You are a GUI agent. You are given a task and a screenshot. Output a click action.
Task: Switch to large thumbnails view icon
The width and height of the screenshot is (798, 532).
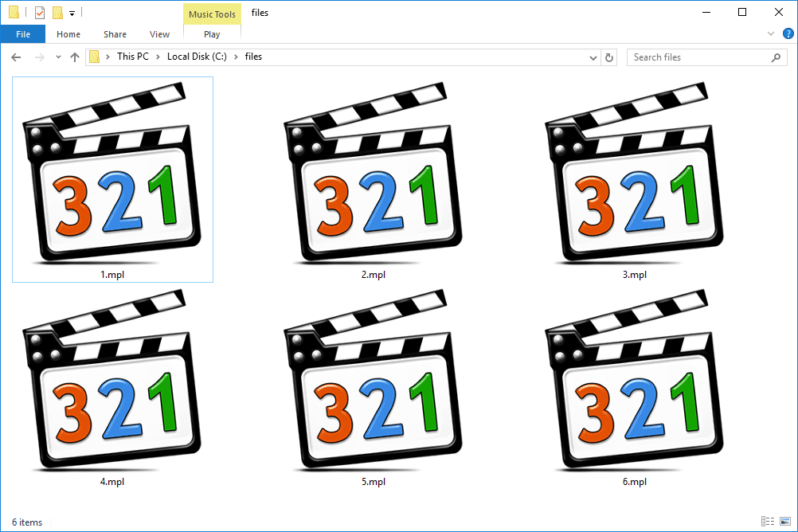785,521
